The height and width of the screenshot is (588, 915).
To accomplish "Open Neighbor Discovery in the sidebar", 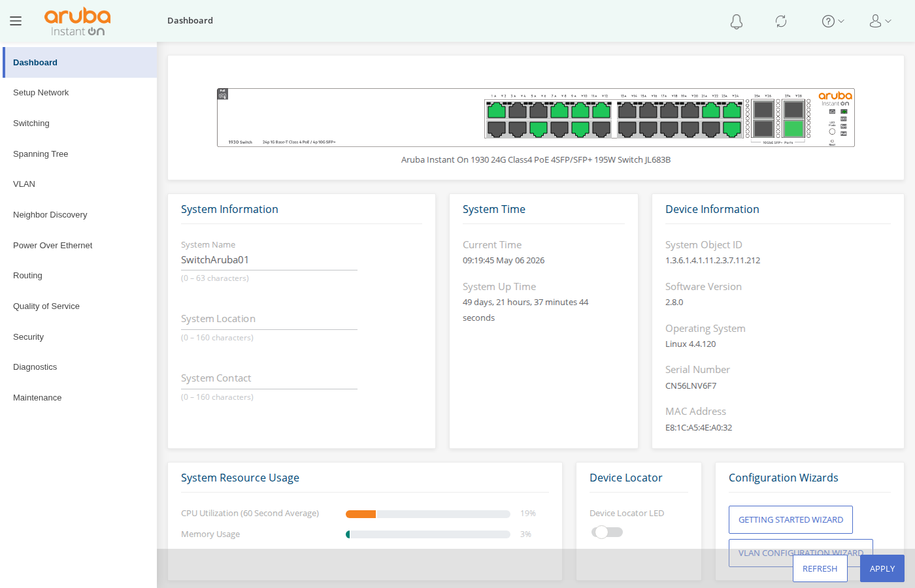I will pyautogui.click(x=80, y=215).
